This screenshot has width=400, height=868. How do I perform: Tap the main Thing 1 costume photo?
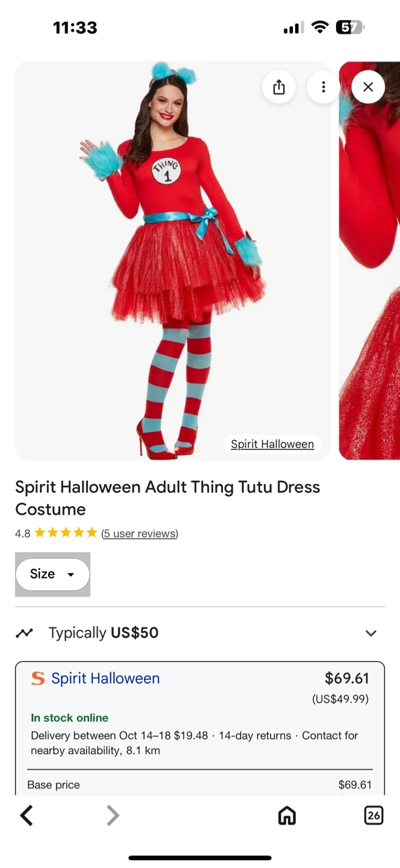point(172,259)
